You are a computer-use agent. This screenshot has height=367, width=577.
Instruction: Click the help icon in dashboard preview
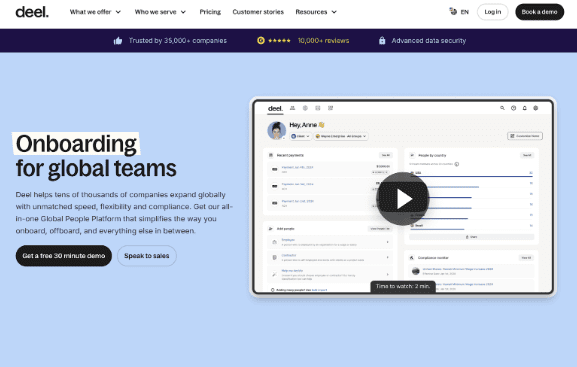513,108
